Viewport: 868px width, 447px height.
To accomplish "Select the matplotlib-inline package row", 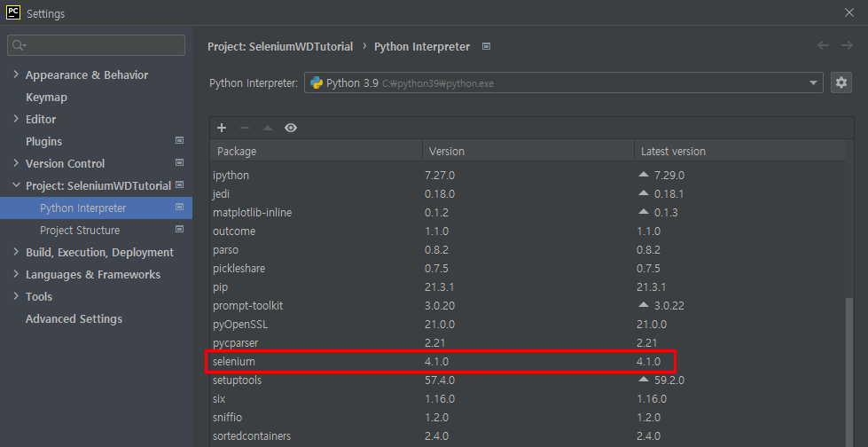I will [528, 213].
